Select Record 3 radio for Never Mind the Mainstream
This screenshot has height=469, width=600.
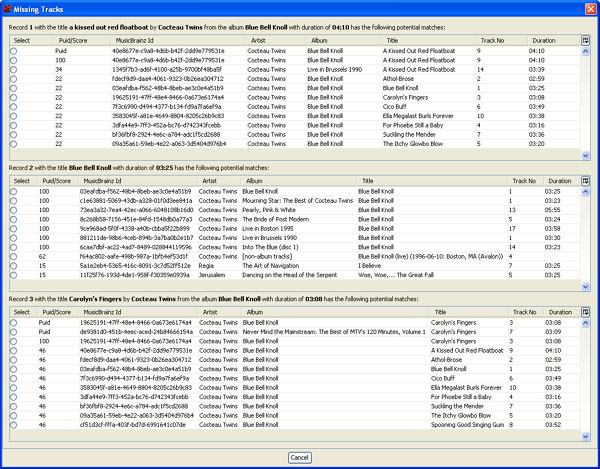click(x=14, y=332)
